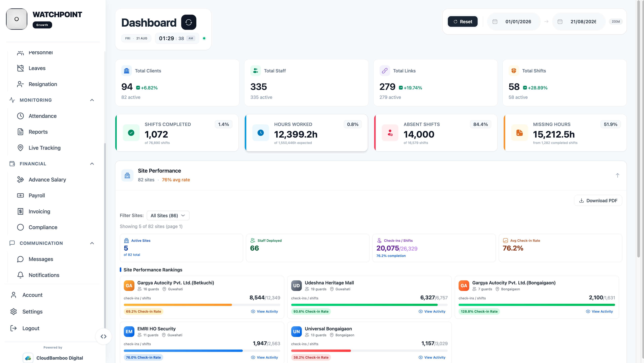Click the Resignation user-minus icon
This screenshot has height=363, width=644.
tap(20, 84)
